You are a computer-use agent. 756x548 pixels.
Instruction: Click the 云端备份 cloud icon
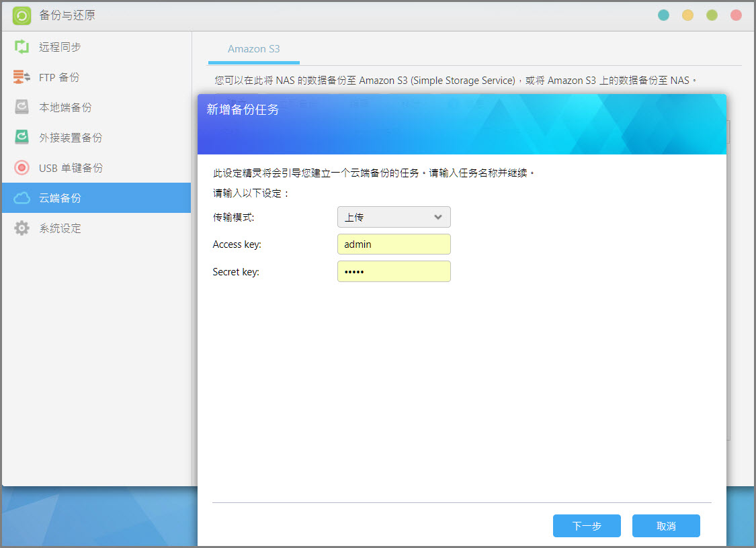[x=22, y=198]
